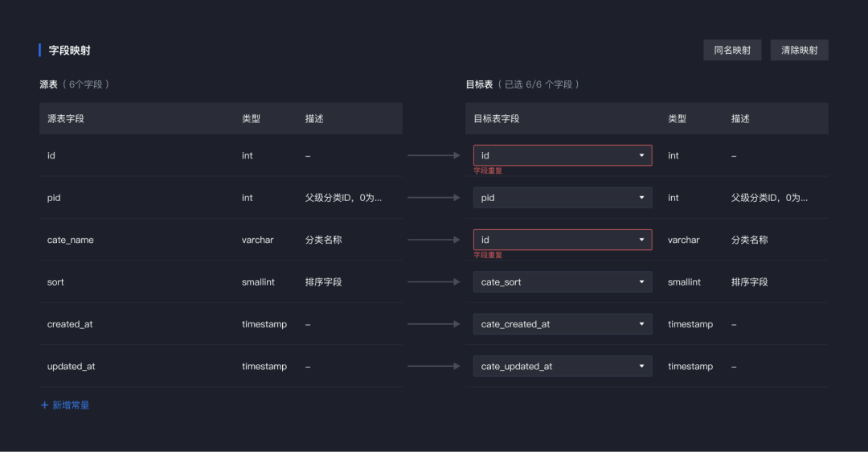Click the 目标表字段 column header
The width and height of the screenshot is (868, 452).
(x=497, y=118)
